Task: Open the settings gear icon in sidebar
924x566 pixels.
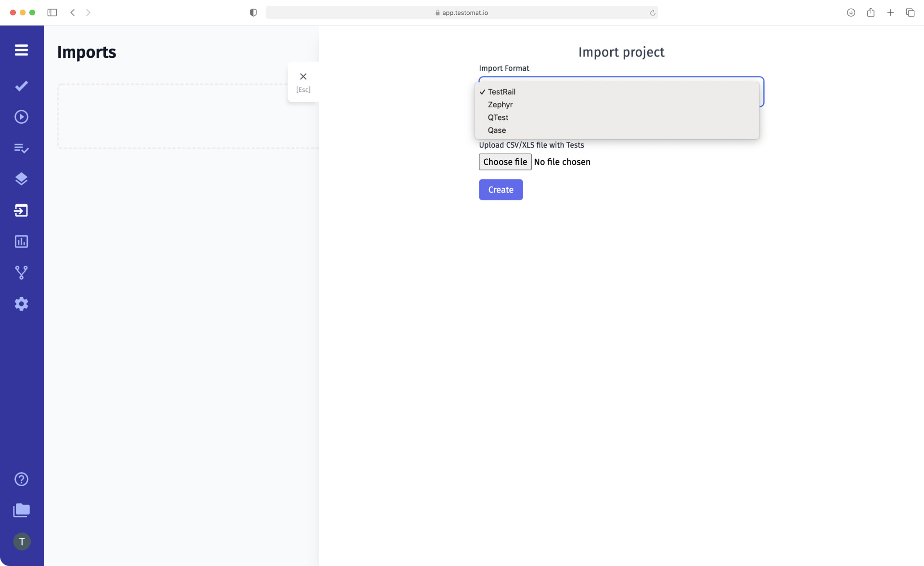Action: tap(21, 304)
